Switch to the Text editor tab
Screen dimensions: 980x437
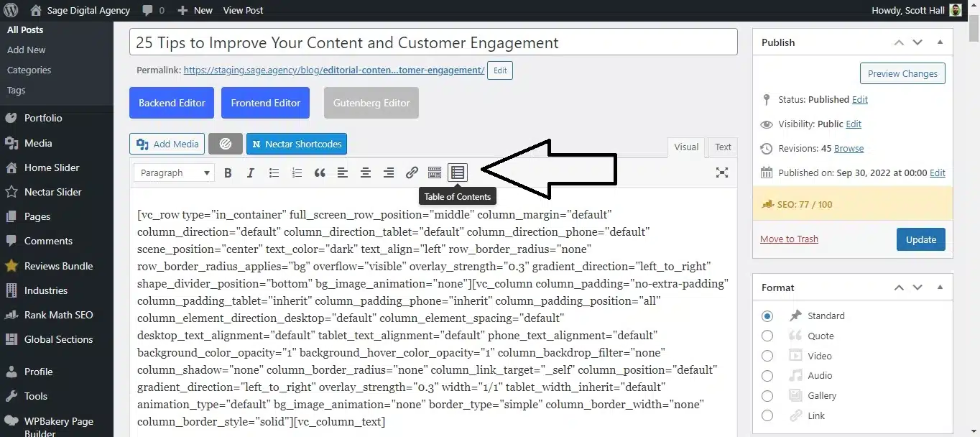pos(723,147)
